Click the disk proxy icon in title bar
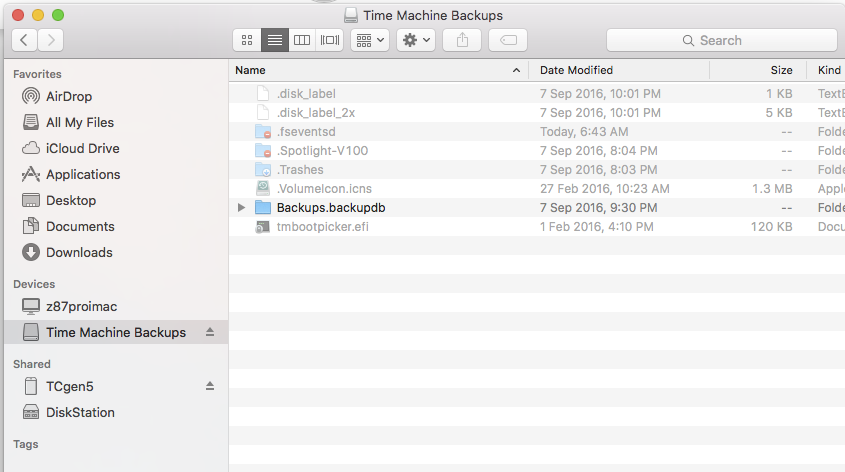Image resolution: width=845 pixels, height=472 pixels. pos(351,15)
